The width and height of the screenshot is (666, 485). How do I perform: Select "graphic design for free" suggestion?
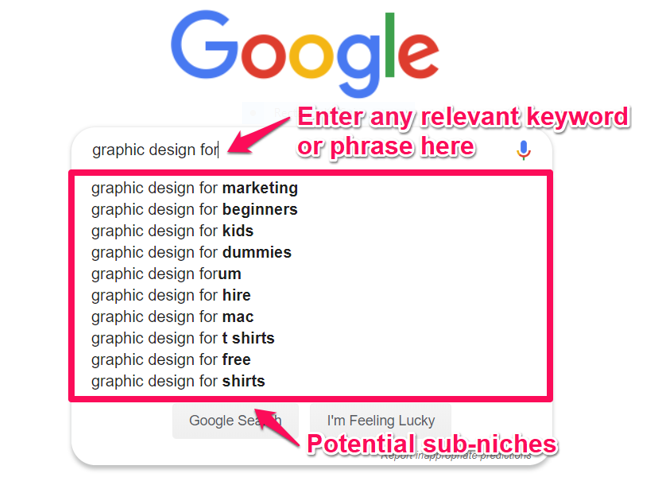coord(171,360)
